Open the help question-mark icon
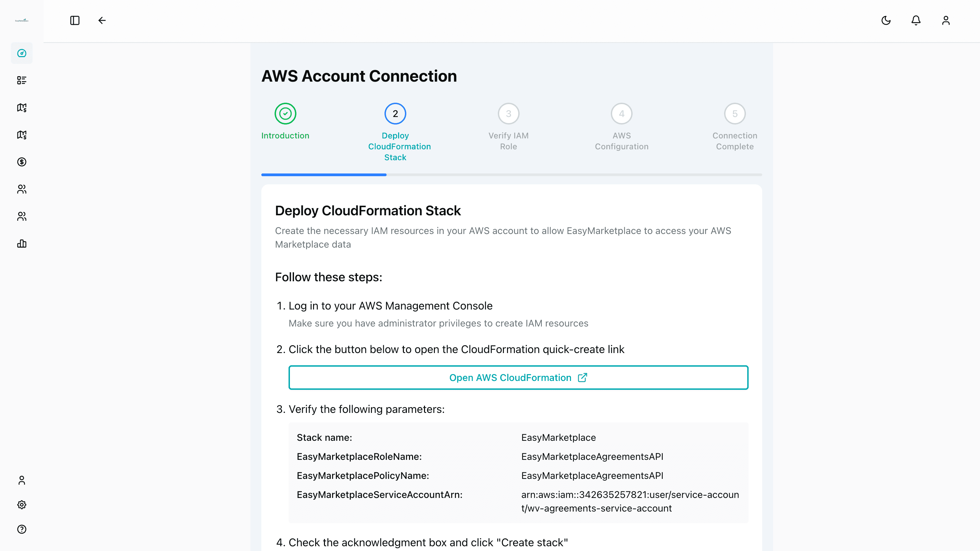Screen dimensions: 980x551 [22, 529]
